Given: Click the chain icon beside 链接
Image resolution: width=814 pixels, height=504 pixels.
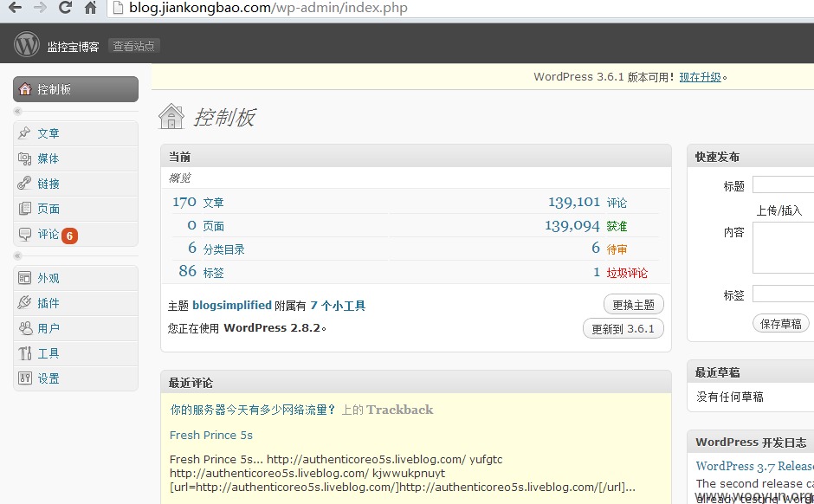Looking at the screenshot, I should pos(24,184).
